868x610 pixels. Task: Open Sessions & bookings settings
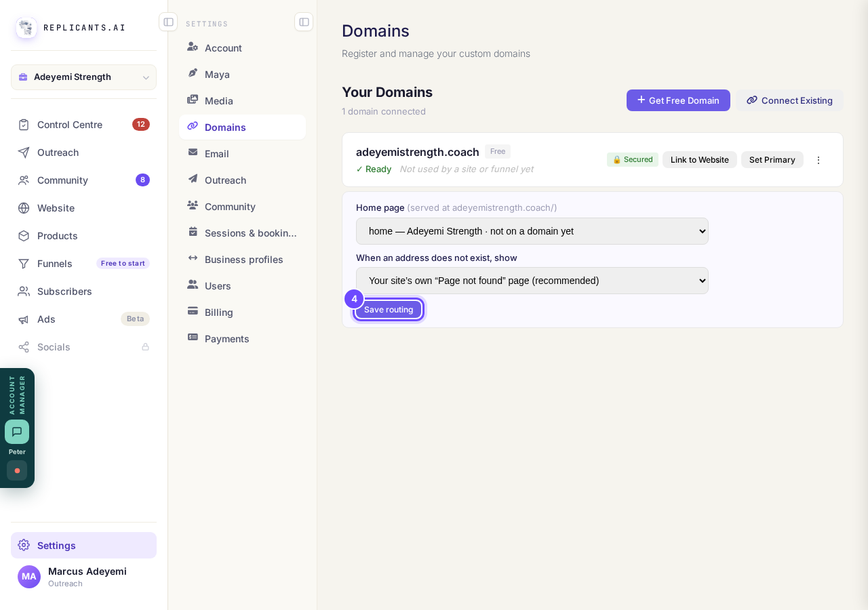(242, 232)
